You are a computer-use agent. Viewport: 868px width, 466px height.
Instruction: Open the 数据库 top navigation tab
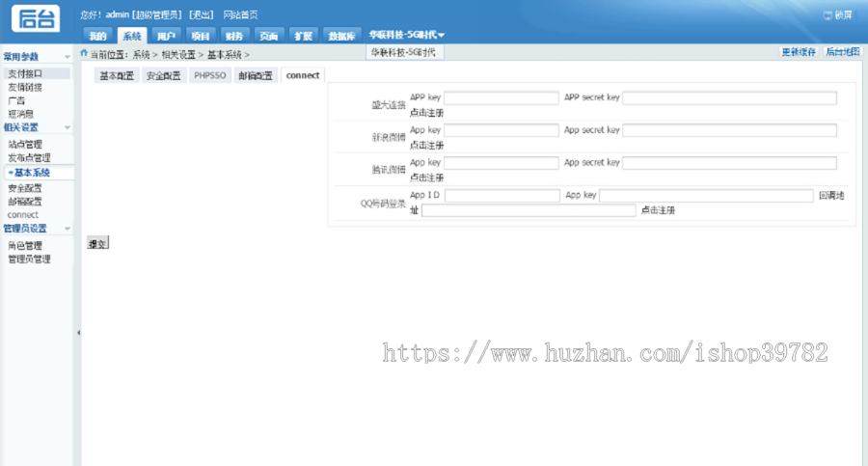tap(341, 36)
